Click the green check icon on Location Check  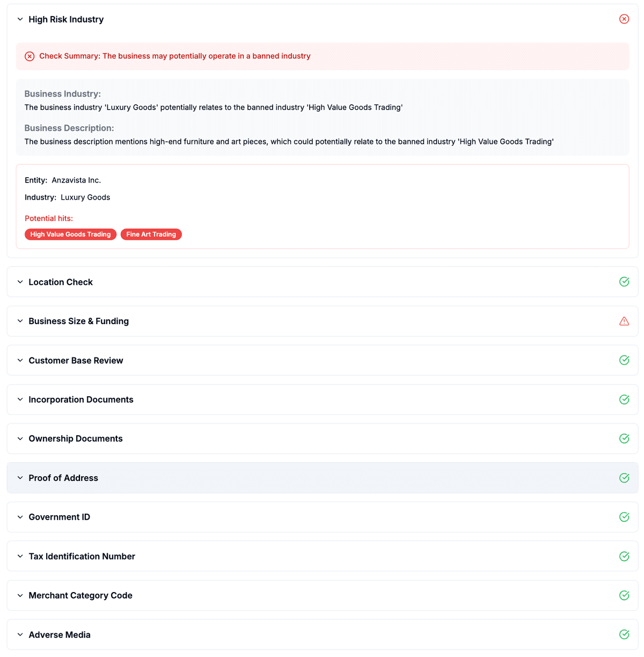[x=624, y=281]
